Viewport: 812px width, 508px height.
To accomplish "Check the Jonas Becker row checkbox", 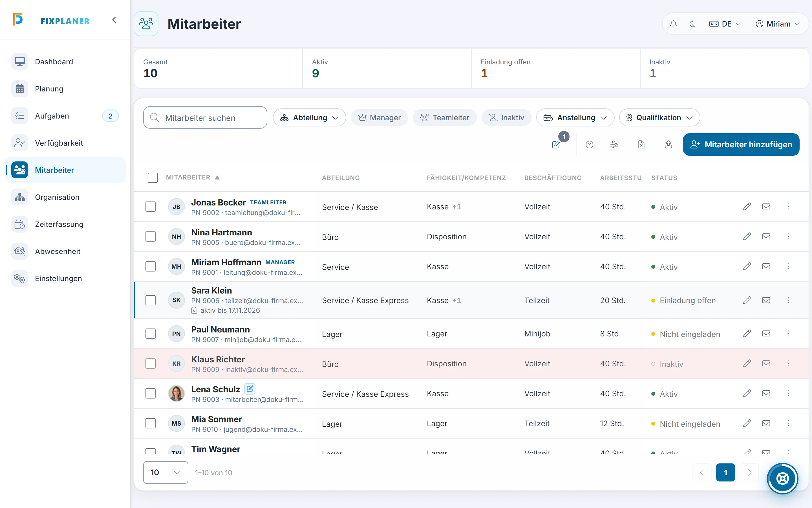I will pyautogui.click(x=151, y=207).
